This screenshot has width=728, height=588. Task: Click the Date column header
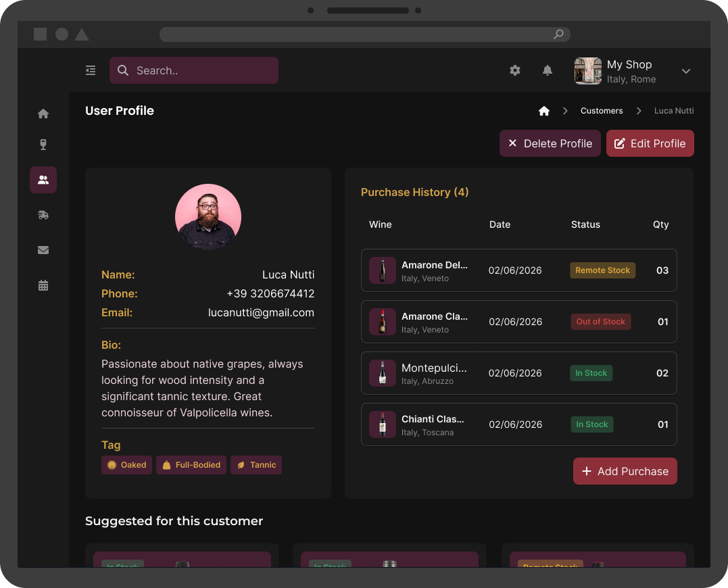coord(500,224)
